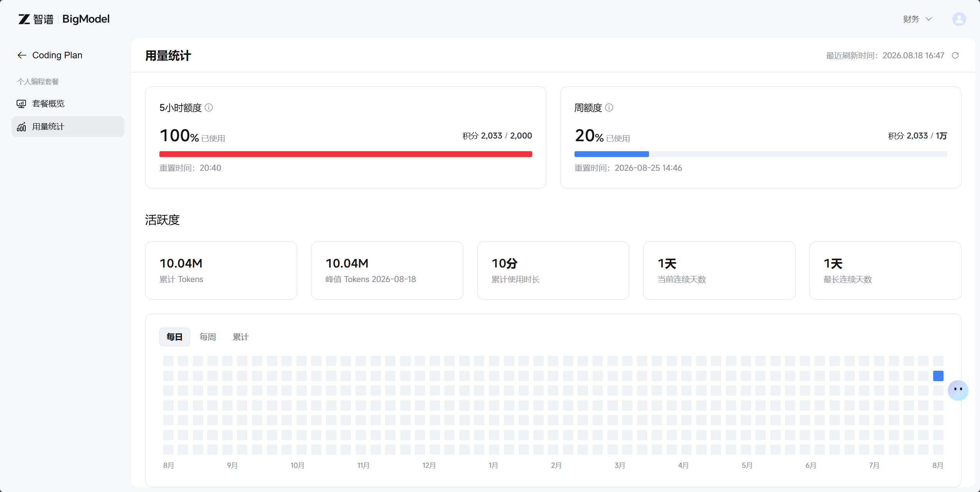Click the 套餐概览 monitor icon
980x492 pixels.
click(22, 104)
